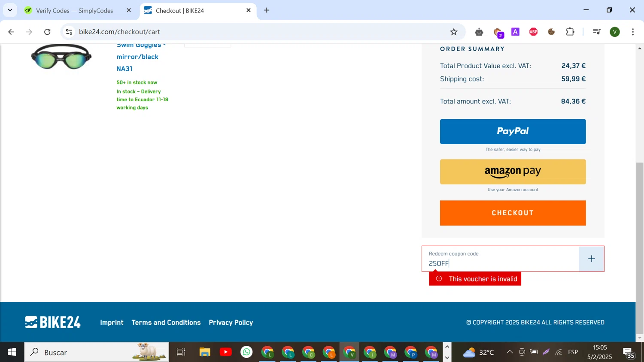Image resolution: width=644 pixels, height=362 pixels.
Task: Click the address bar URL
Action: tap(119, 32)
